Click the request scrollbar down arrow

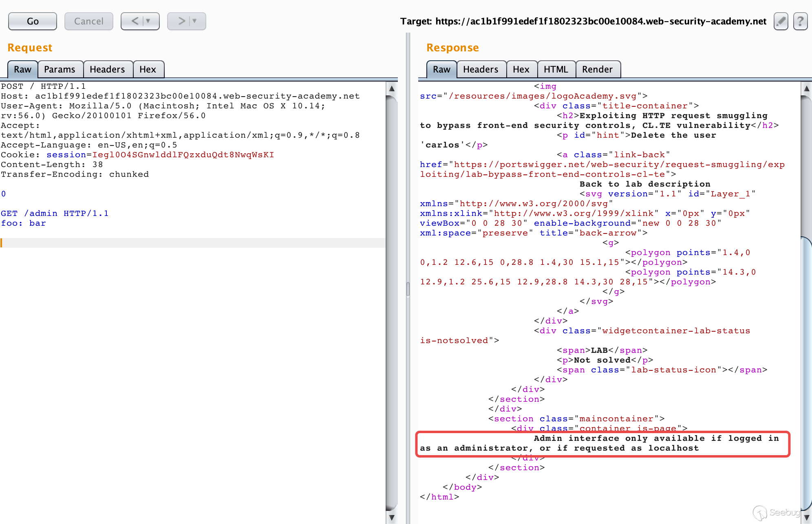click(x=392, y=517)
